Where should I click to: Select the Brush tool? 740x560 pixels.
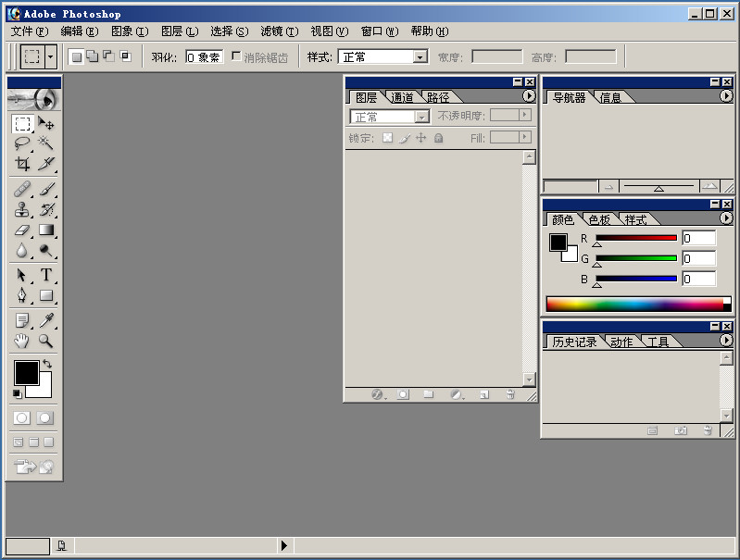pos(45,189)
